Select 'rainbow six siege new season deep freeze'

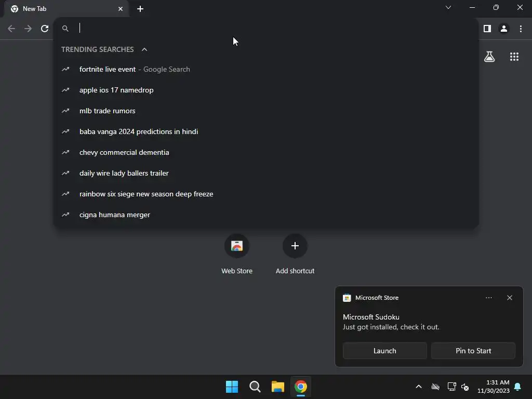tap(267, 194)
